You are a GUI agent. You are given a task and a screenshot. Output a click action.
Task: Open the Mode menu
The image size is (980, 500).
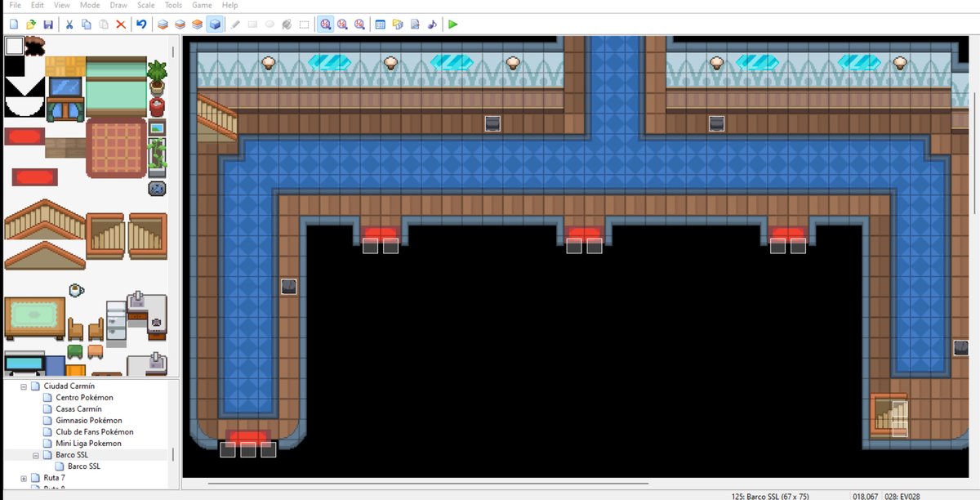coord(90,5)
